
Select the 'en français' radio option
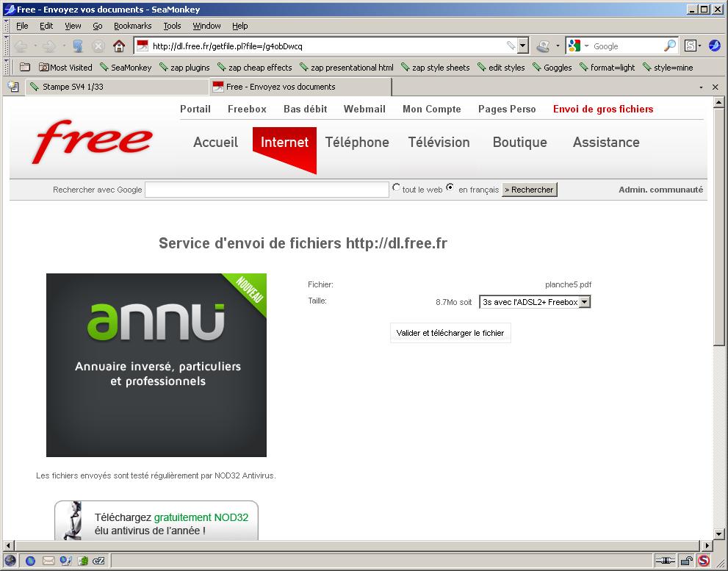(x=450, y=188)
